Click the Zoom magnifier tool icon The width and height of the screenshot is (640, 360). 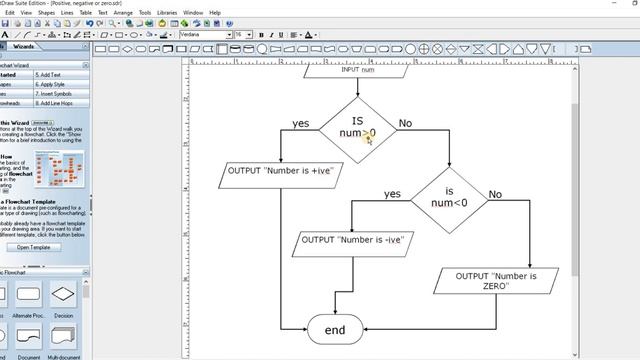[x=111, y=23]
